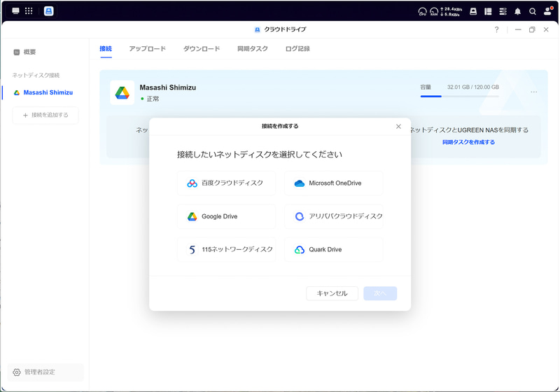Select Google Drive in the dialog
The width and height of the screenshot is (560, 392).
click(x=226, y=216)
